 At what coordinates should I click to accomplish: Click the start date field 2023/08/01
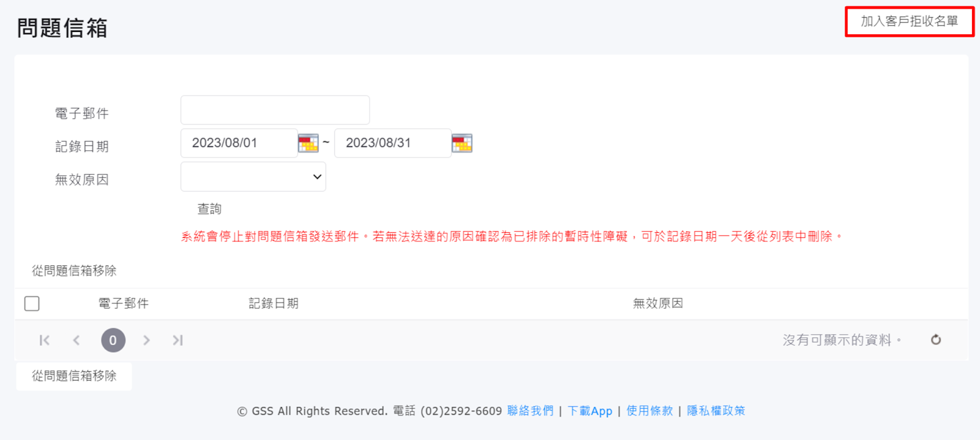[x=239, y=143]
